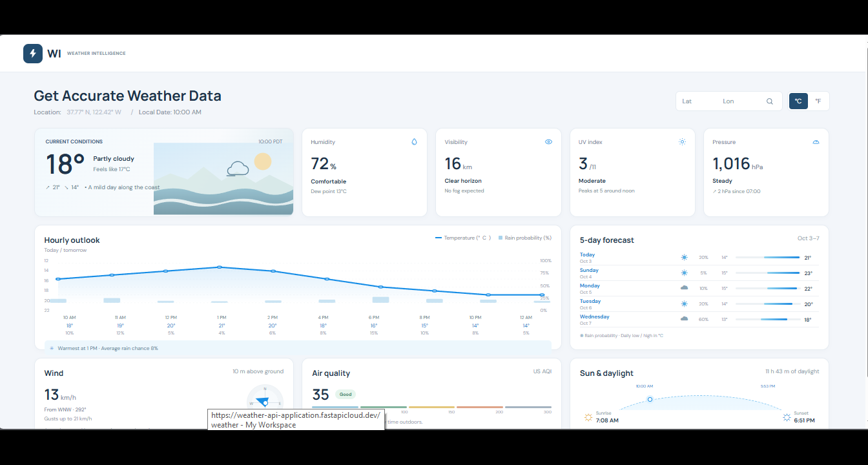Click the "Hourly outlook" heading

(72, 240)
